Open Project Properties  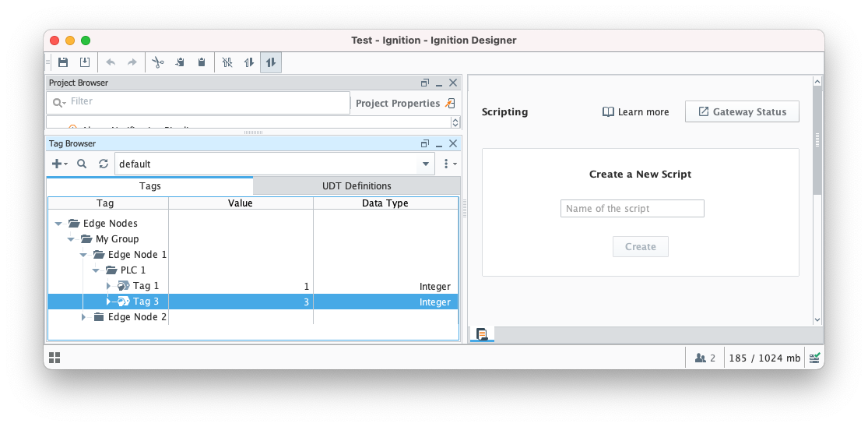[x=405, y=104]
